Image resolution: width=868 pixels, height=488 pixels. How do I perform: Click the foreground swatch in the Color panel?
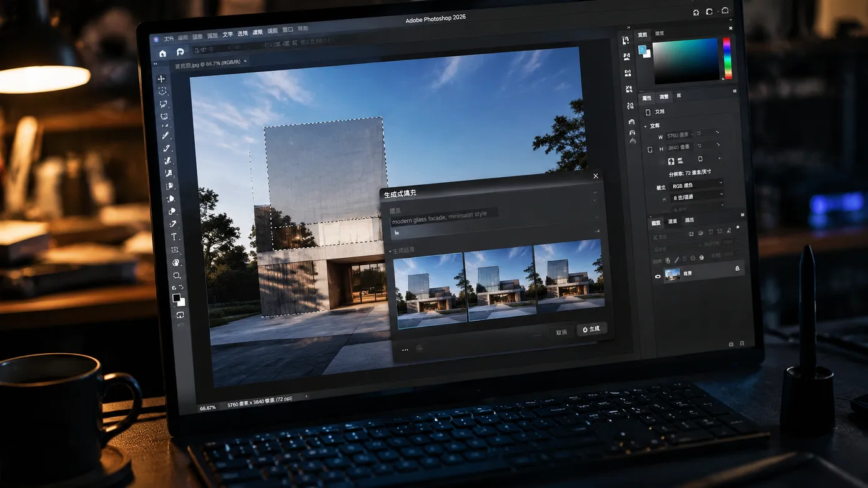pyautogui.click(x=643, y=50)
